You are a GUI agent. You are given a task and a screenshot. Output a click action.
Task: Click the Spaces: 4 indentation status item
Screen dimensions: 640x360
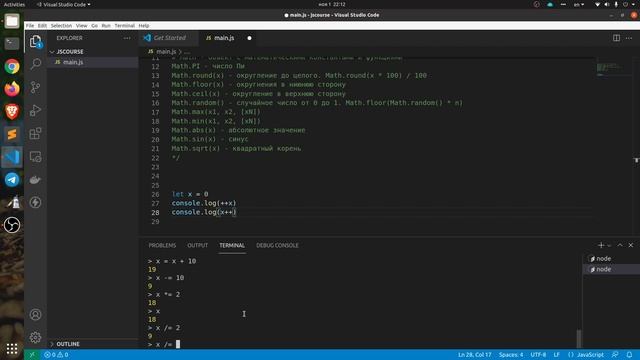click(x=511, y=355)
